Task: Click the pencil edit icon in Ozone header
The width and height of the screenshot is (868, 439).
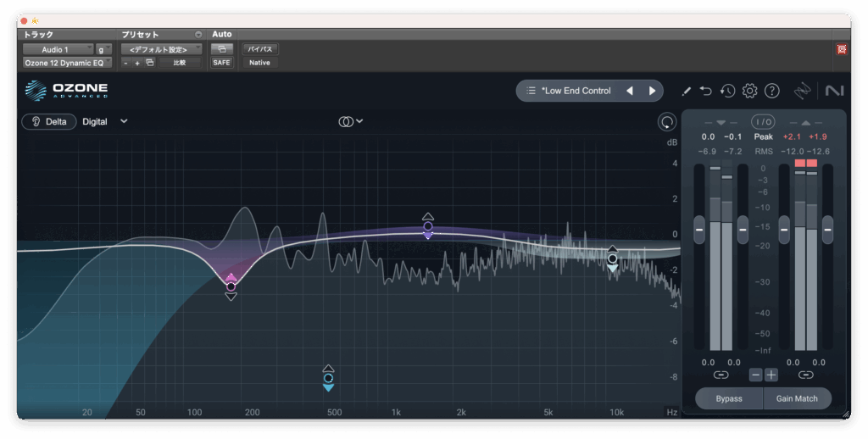Action: coord(687,91)
